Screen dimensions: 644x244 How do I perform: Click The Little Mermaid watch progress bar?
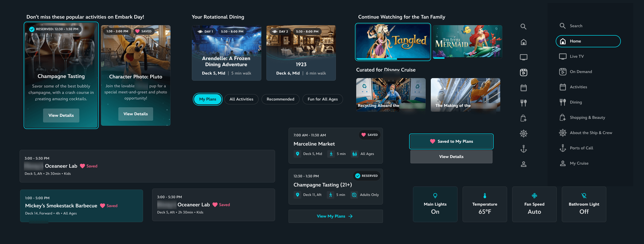coord(467,58)
